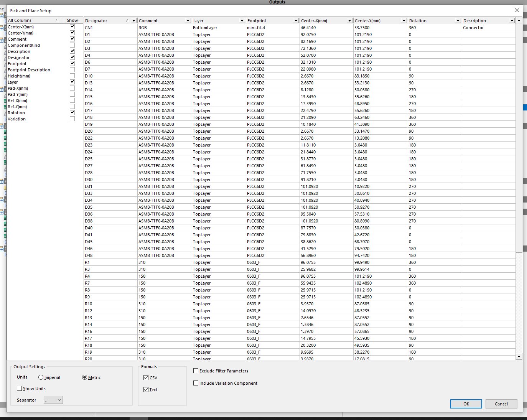527x420 pixels.
Task: Uncheck the Center-Y(mm) show checkbox
Action: click(x=72, y=33)
